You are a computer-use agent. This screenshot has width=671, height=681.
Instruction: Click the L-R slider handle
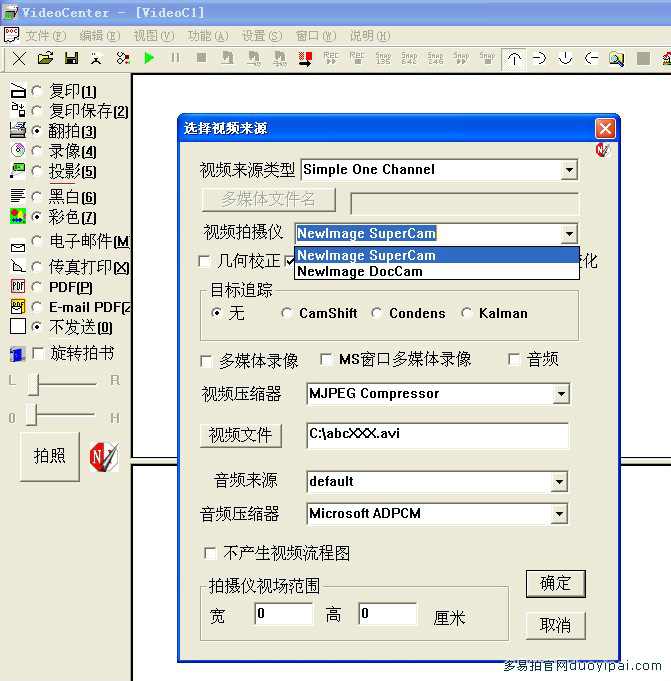(33, 384)
